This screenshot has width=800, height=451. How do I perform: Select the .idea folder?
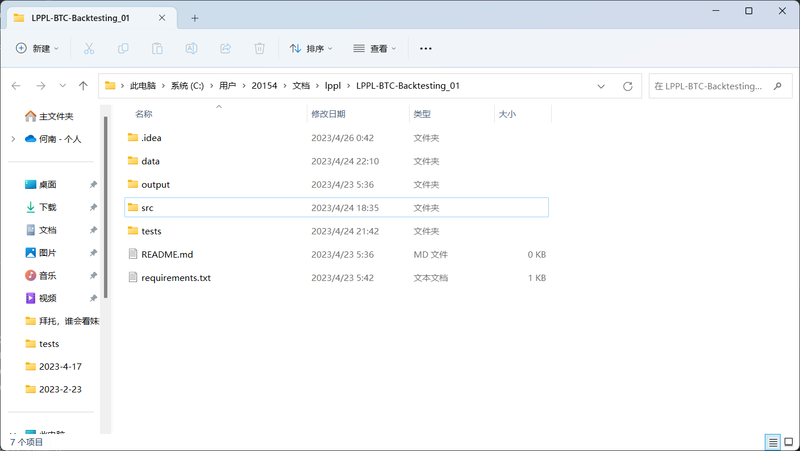[x=337, y=138]
